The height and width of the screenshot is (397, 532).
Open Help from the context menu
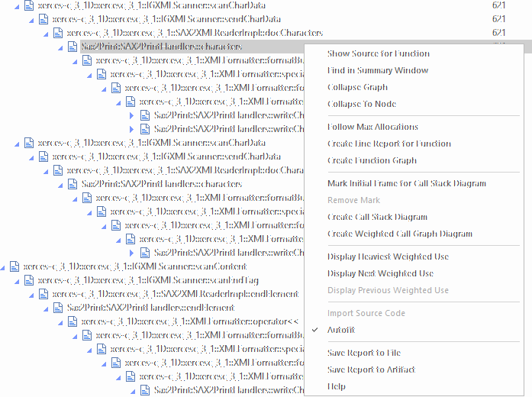[x=337, y=386]
